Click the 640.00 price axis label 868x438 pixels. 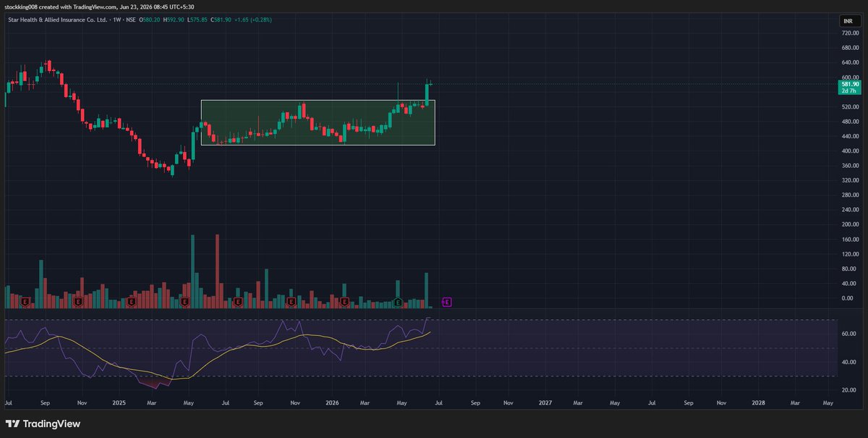[x=849, y=63]
